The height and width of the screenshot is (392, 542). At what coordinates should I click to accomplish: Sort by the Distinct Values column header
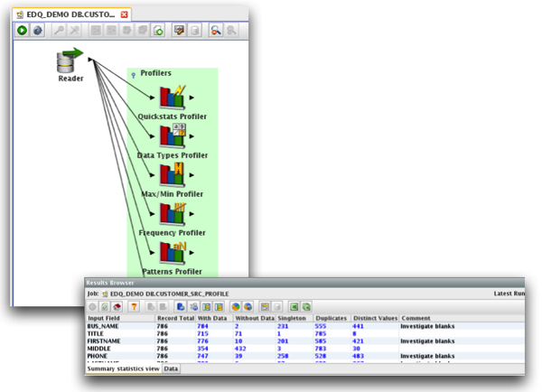pos(375,318)
